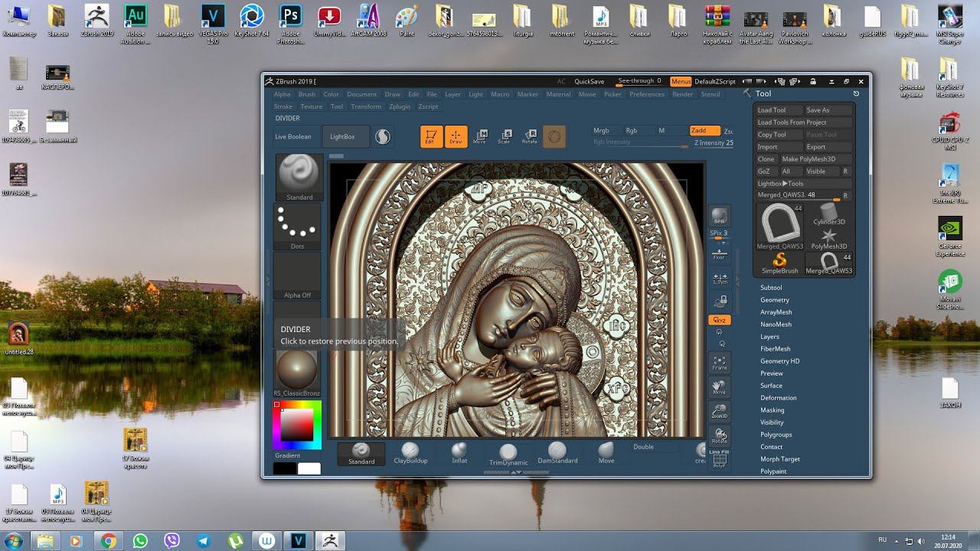Expand the Geometry section
The width and height of the screenshot is (980, 551).
coord(775,300)
